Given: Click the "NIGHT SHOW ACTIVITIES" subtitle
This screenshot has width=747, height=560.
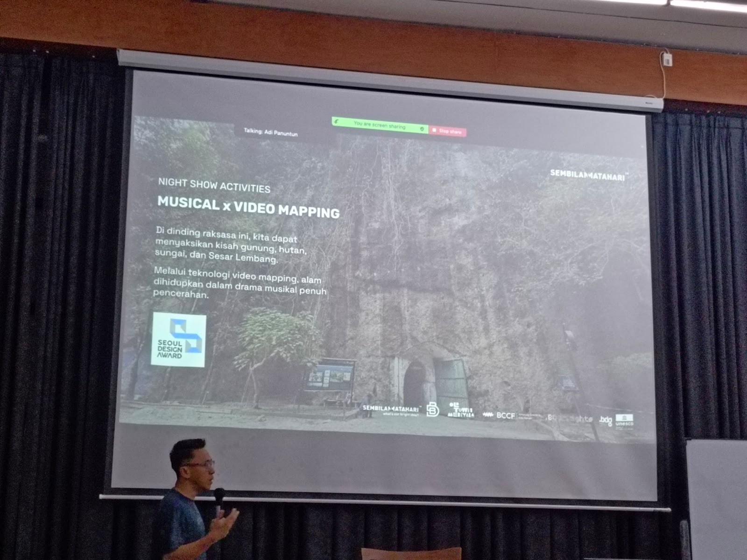Looking at the screenshot, I should 214,185.
